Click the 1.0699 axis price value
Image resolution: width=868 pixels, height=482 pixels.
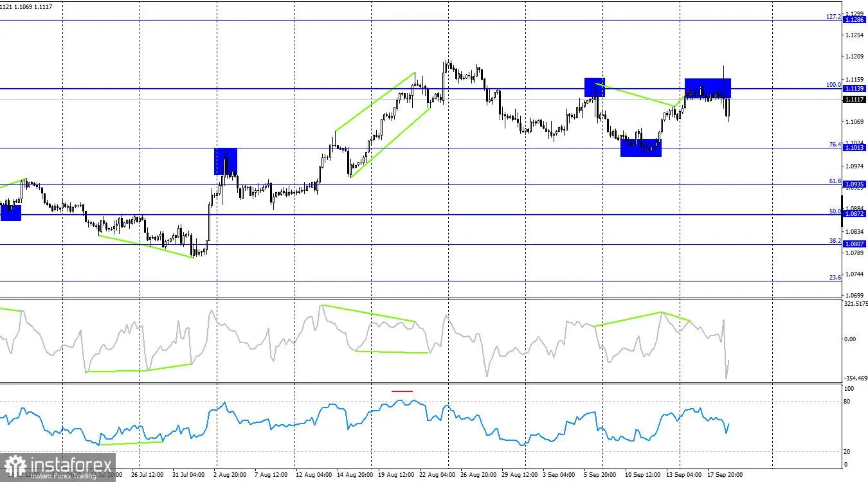pos(854,295)
